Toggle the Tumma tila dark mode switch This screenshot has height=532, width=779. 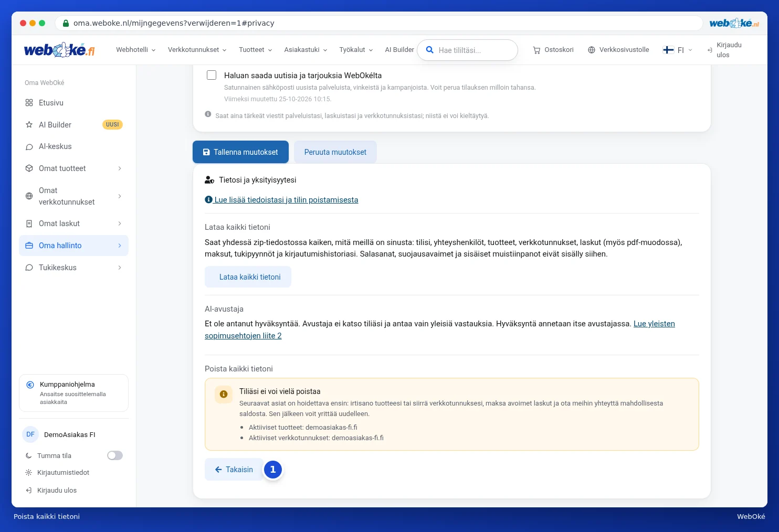(x=115, y=455)
